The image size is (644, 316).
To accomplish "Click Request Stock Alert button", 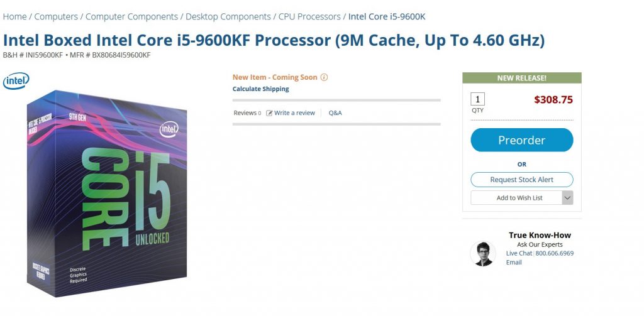I will pos(521,180).
